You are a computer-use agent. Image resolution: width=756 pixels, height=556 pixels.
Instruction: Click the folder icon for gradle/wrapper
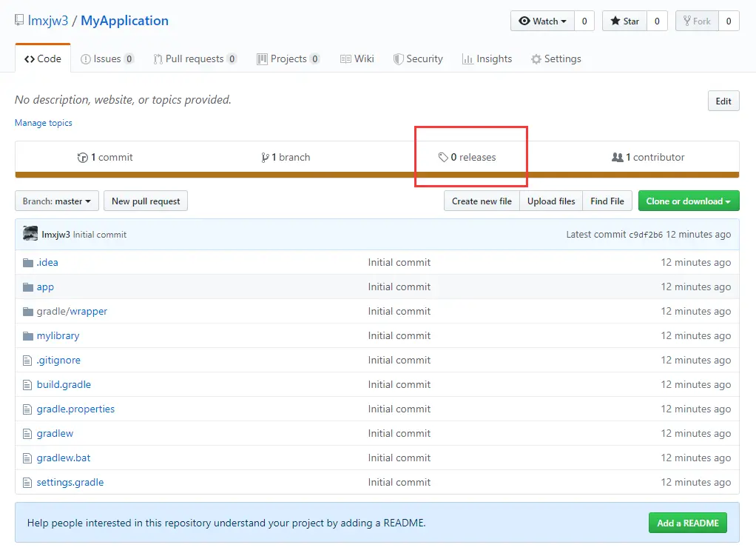[x=28, y=311]
